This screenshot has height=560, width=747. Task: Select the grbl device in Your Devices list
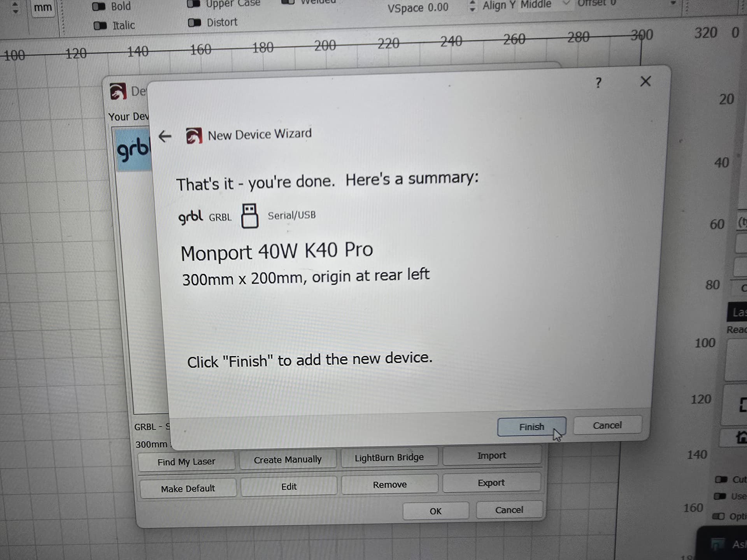[133, 149]
